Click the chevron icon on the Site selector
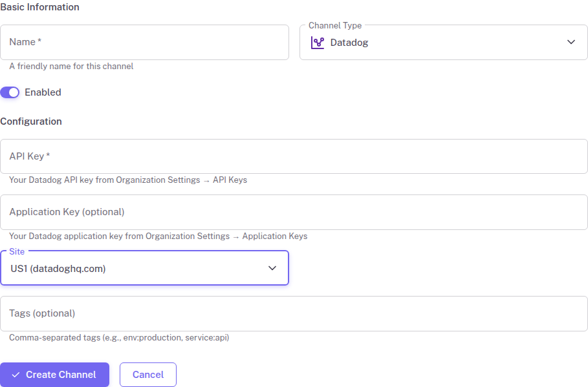This screenshot has width=588, height=387. point(272,269)
